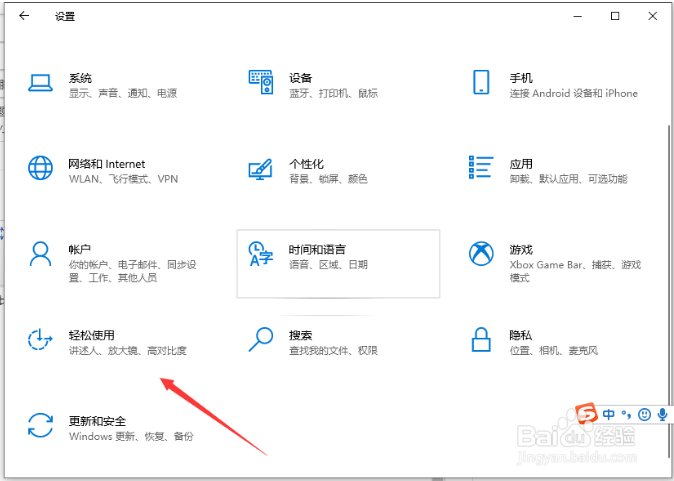Click the 卸载、默认应用、可选功能 description

pos(569,179)
